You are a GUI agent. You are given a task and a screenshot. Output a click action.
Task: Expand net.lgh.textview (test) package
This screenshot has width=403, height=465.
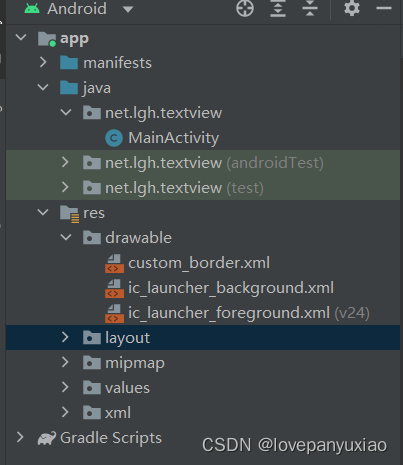click(x=65, y=187)
